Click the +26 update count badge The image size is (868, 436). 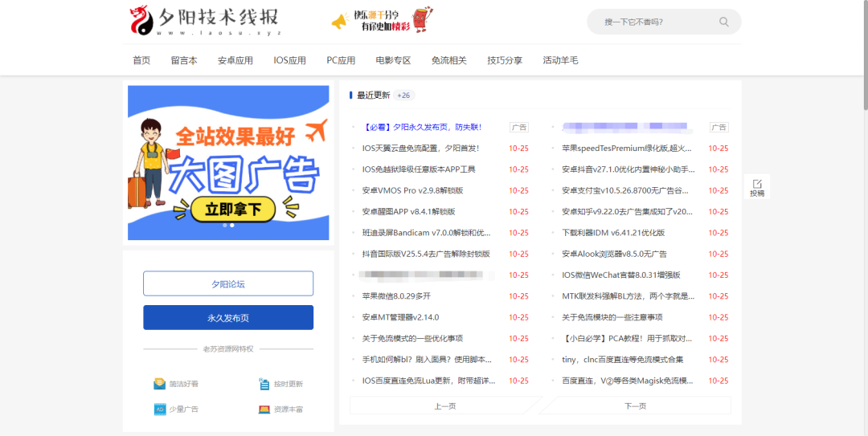click(403, 96)
